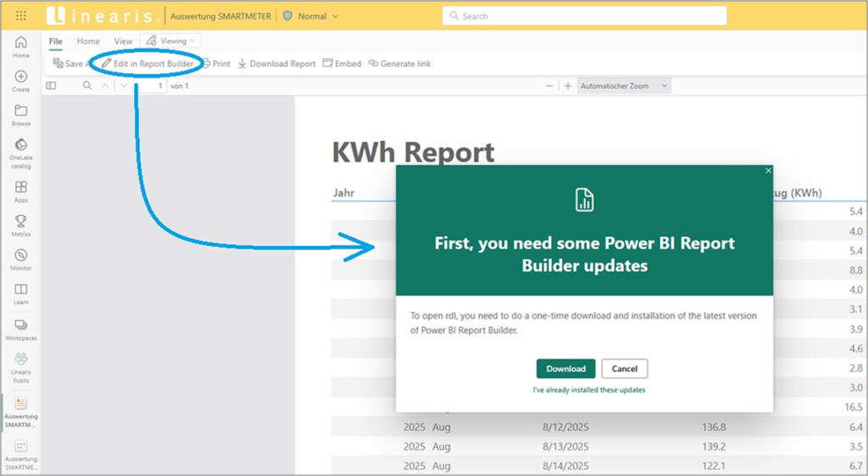Image resolution: width=868 pixels, height=476 pixels.
Task: Click the page number field
Action: pos(151,86)
